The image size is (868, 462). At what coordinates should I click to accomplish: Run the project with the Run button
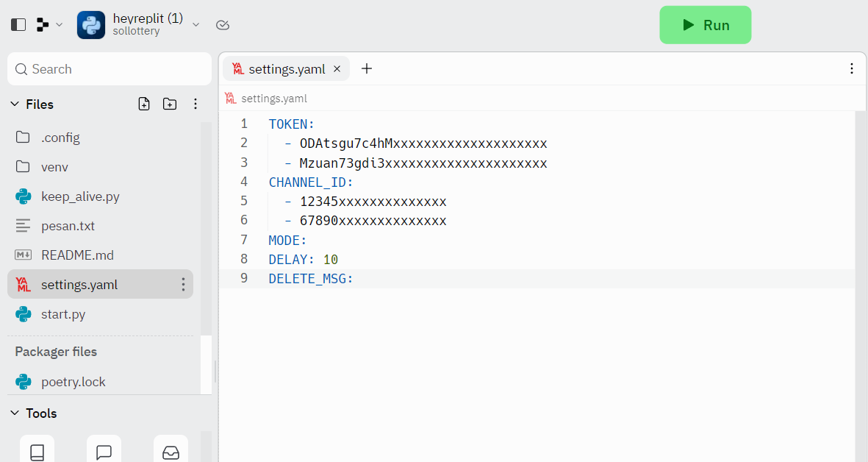click(705, 24)
